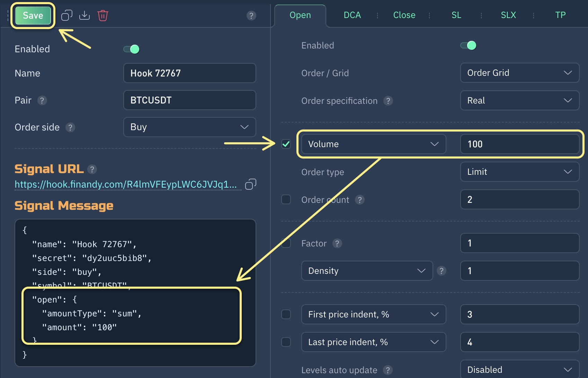Open the Levels auto update Disabled dropdown

(x=519, y=369)
